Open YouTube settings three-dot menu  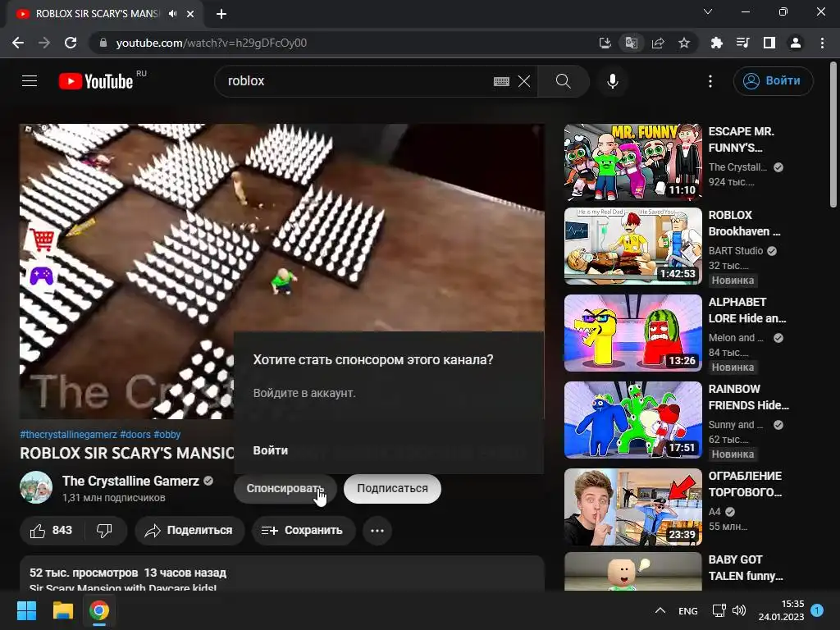coord(710,81)
